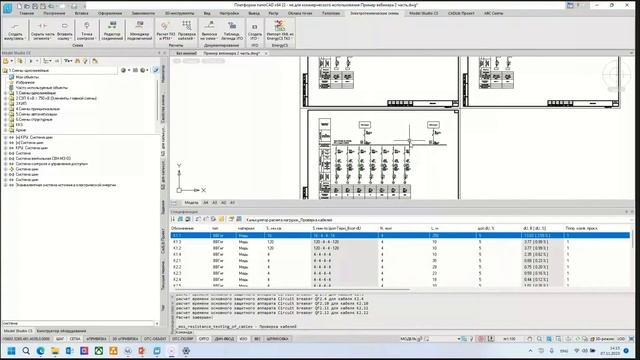Click the Вставить ссылку ribbon tool
The width and height of the screenshot is (640, 360).
click(x=64, y=31)
